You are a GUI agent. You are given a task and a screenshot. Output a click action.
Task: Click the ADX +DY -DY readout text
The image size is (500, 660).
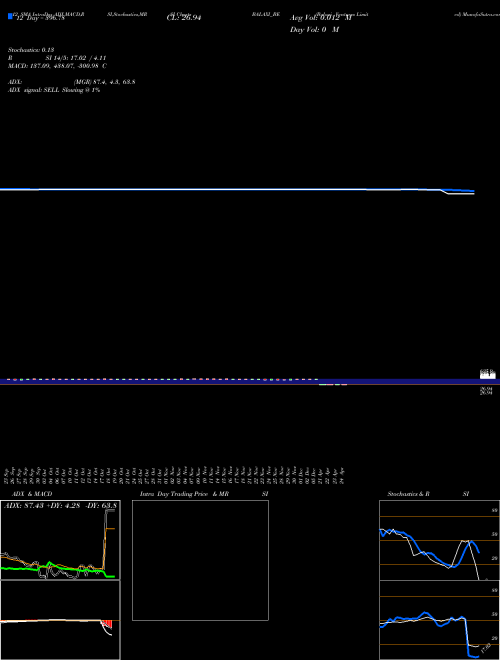tap(60, 506)
